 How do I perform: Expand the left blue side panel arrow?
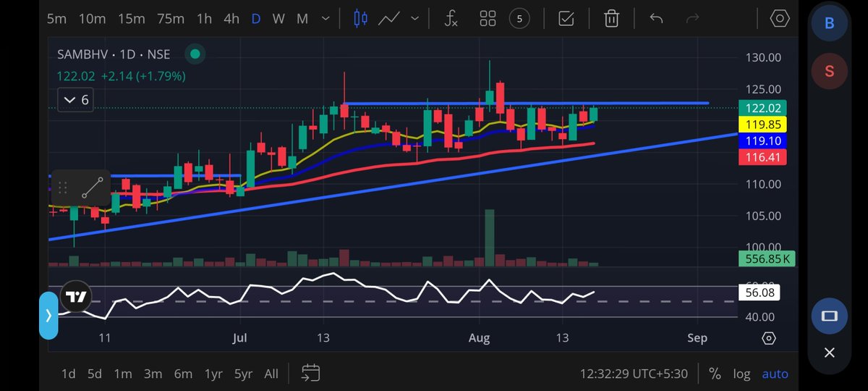(x=48, y=316)
